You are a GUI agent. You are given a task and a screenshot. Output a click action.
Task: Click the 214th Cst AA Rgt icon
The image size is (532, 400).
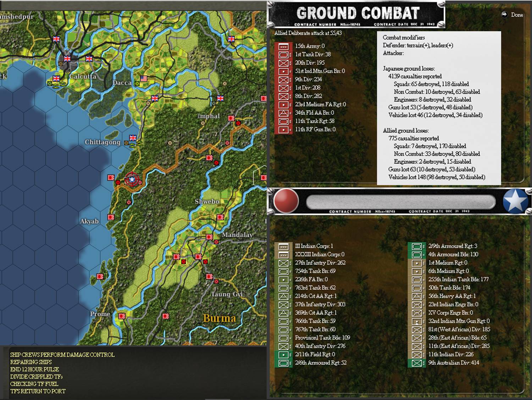point(283,296)
